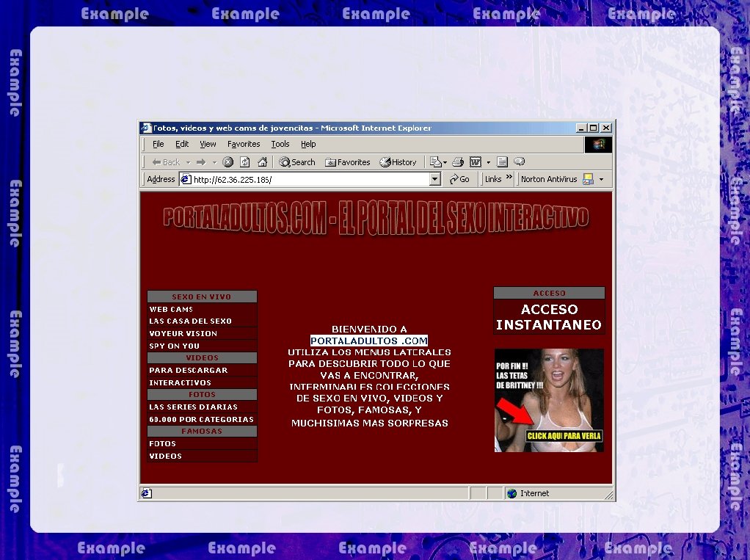Stop the page loading
The image size is (750, 560).
228,162
